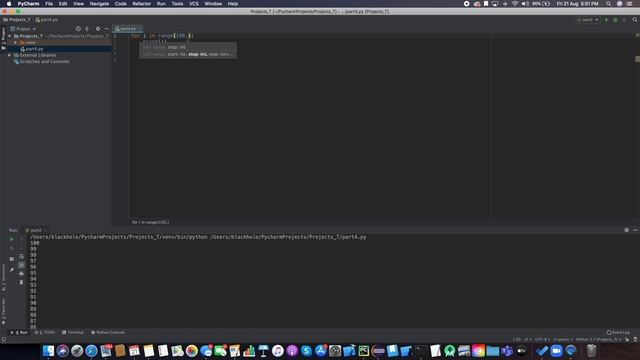Open the Navigate menu
This screenshot has height=360, width=640.
[x=99, y=4]
